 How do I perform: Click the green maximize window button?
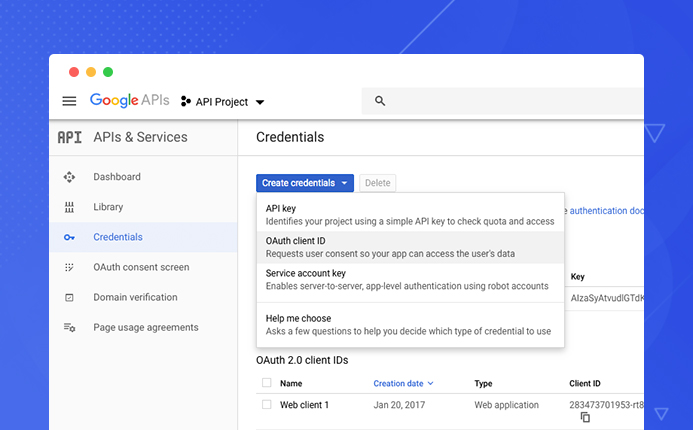[108, 72]
